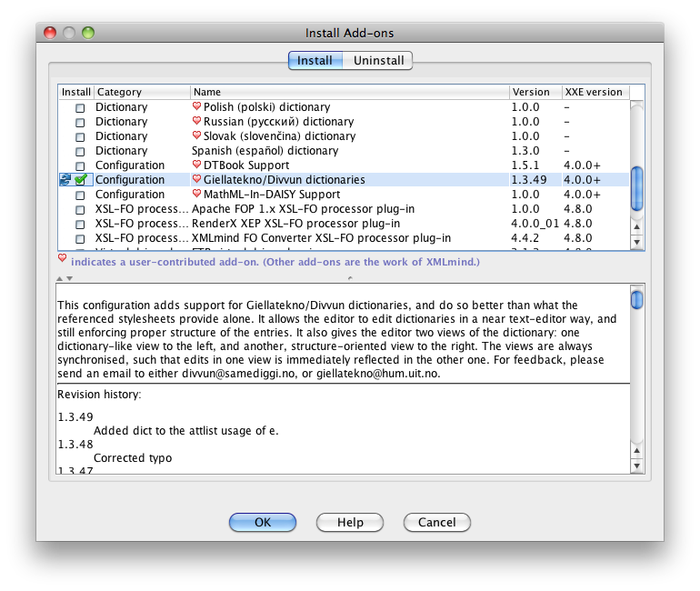The width and height of the screenshot is (700, 591).
Task: Select 'Spanish (español) dictionary' row
Action: [344, 151]
